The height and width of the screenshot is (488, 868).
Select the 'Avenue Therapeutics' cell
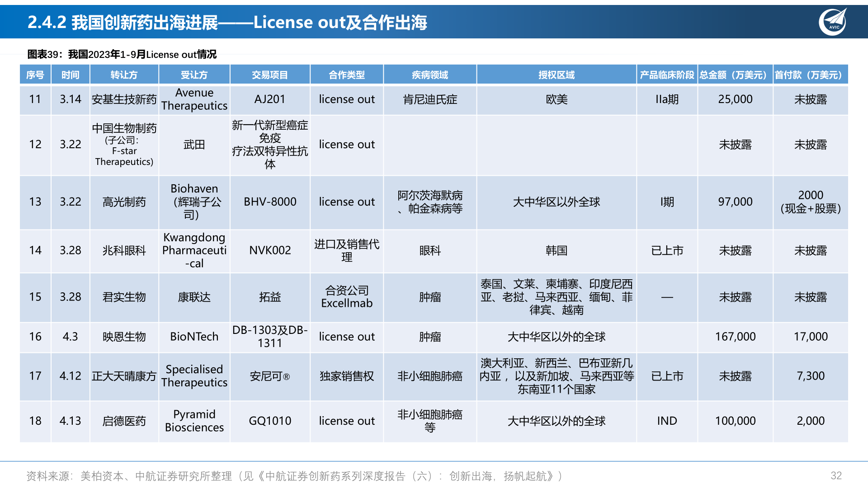[194, 99]
